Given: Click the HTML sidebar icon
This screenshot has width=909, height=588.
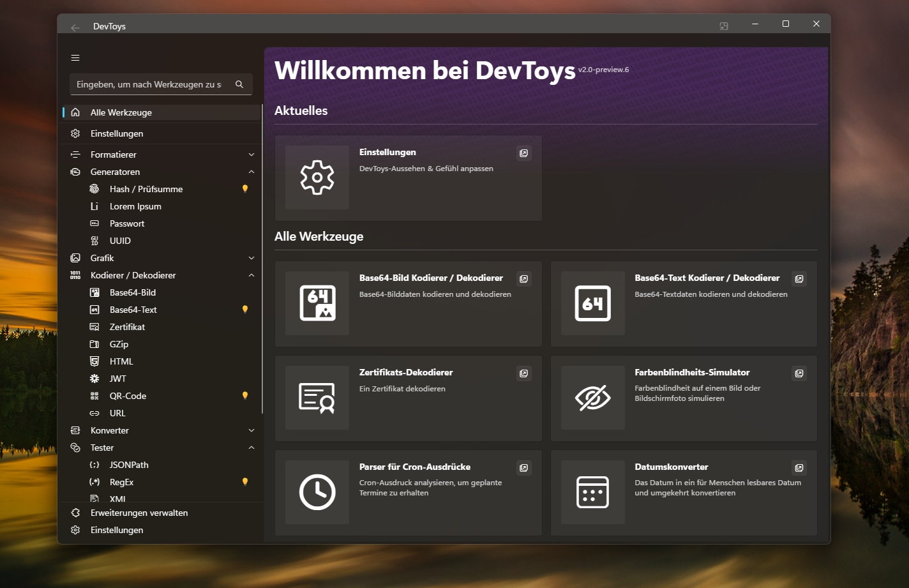Looking at the screenshot, I should (x=94, y=361).
